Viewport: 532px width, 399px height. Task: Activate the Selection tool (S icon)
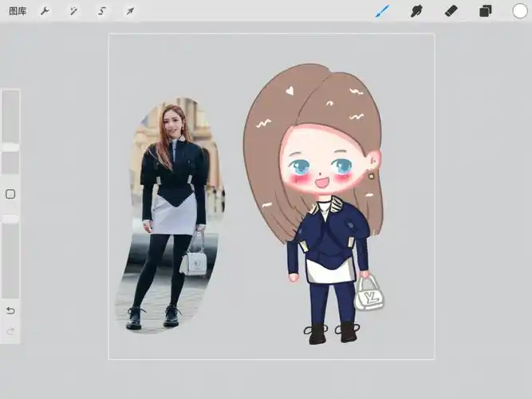tap(101, 11)
